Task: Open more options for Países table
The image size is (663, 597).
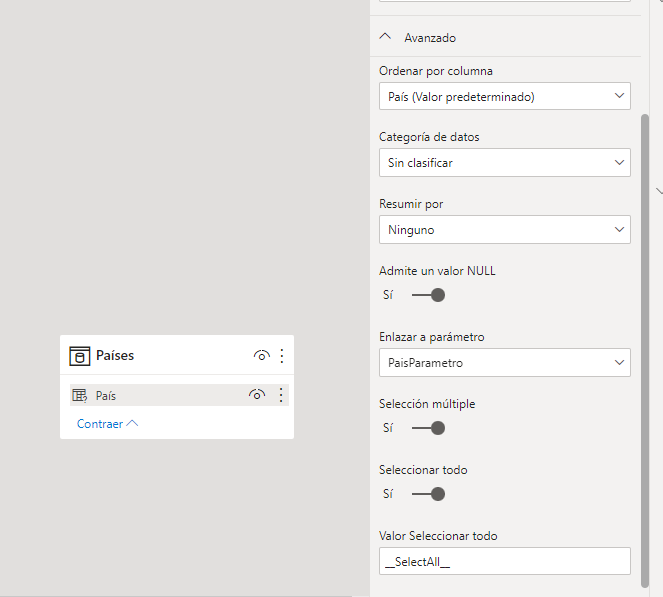Action: coord(281,356)
